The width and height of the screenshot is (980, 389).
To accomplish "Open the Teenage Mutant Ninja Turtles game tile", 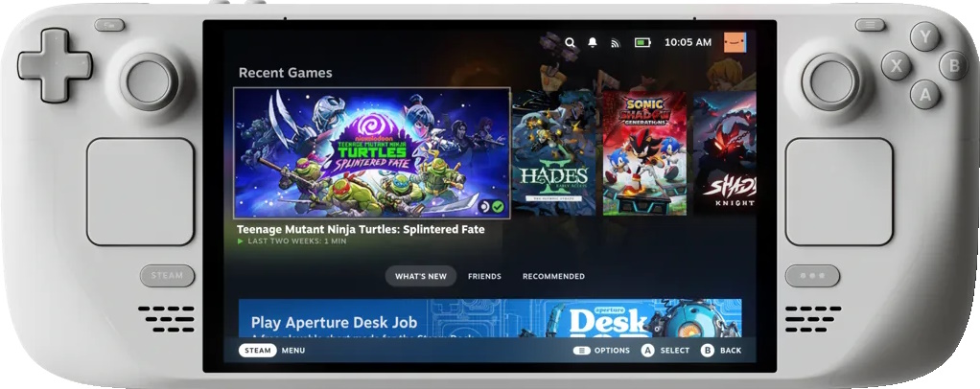I will [372, 153].
